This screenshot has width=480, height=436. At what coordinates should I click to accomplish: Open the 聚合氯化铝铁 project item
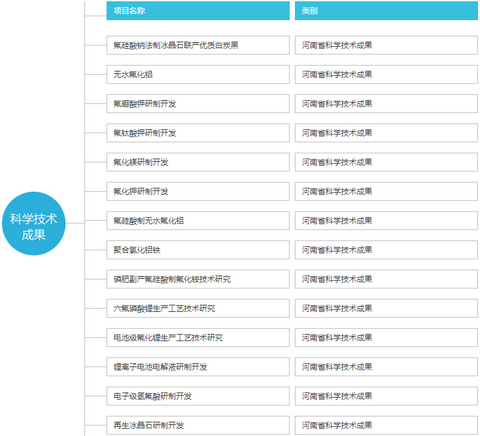click(x=198, y=250)
